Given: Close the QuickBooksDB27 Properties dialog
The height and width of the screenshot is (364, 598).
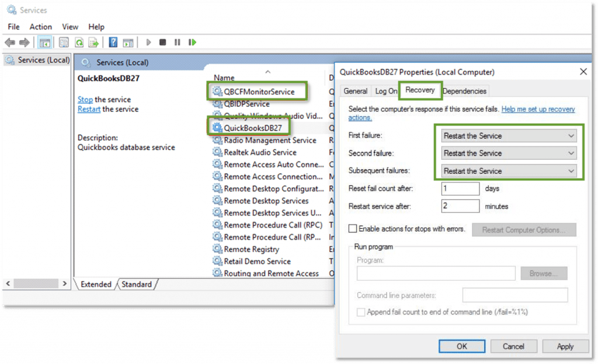Looking at the screenshot, I should [583, 72].
